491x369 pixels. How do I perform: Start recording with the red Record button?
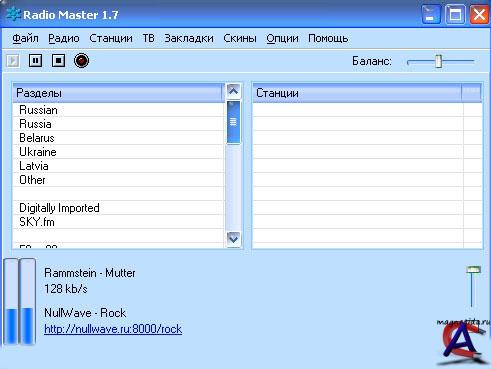81,61
